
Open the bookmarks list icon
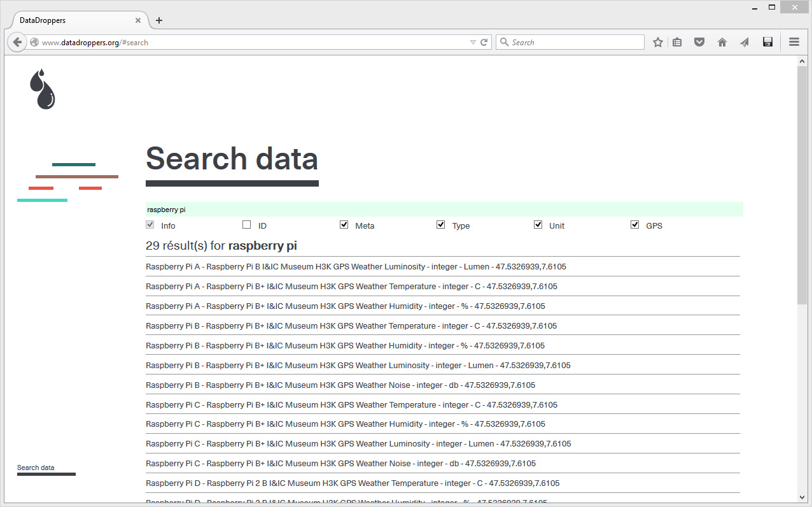point(677,42)
